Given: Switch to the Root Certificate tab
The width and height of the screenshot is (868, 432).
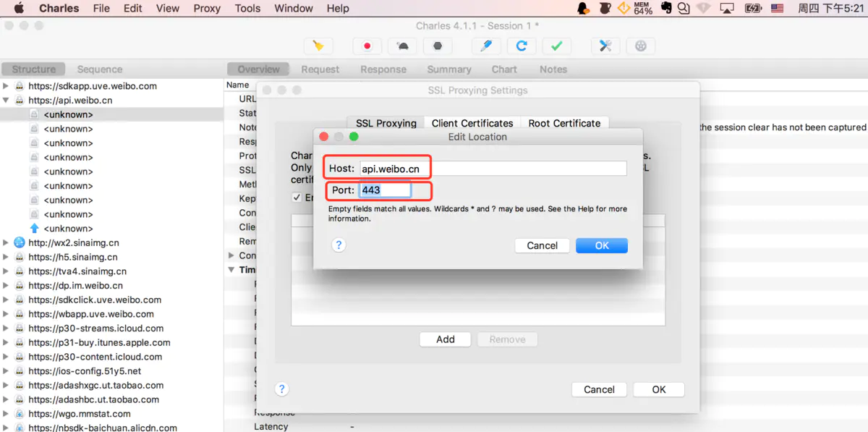Looking at the screenshot, I should coord(564,123).
